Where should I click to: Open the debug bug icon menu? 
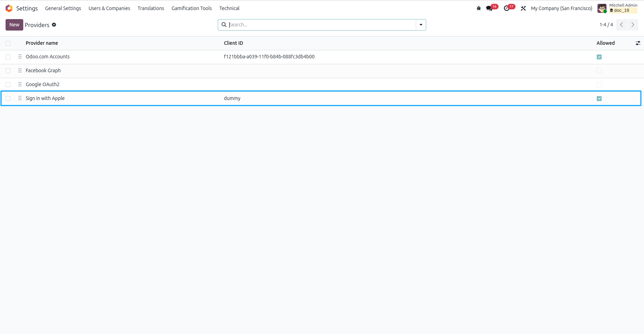[x=479, y=8]
